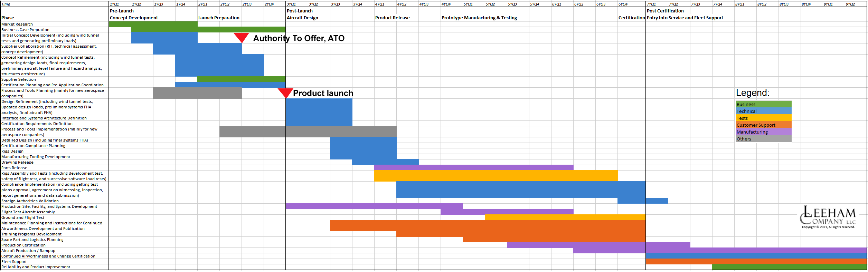Click the Supplier Selection row label
Viewport: 868px width, 272px height.
coord(19,79)
